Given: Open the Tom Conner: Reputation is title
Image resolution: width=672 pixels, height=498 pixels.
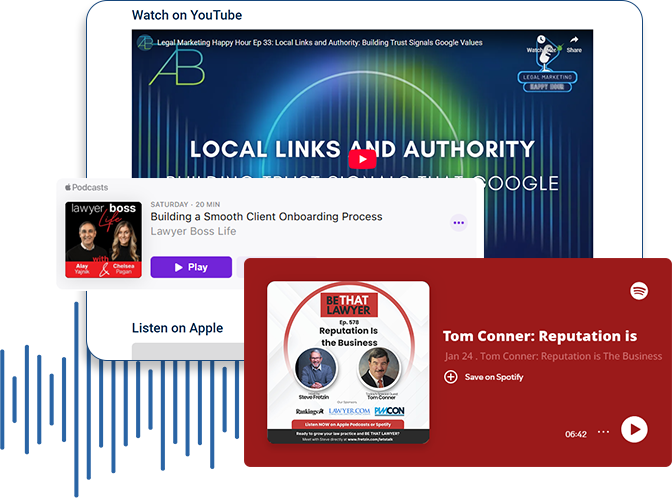Looking at the screenshot, I should (x=540, y=336).
